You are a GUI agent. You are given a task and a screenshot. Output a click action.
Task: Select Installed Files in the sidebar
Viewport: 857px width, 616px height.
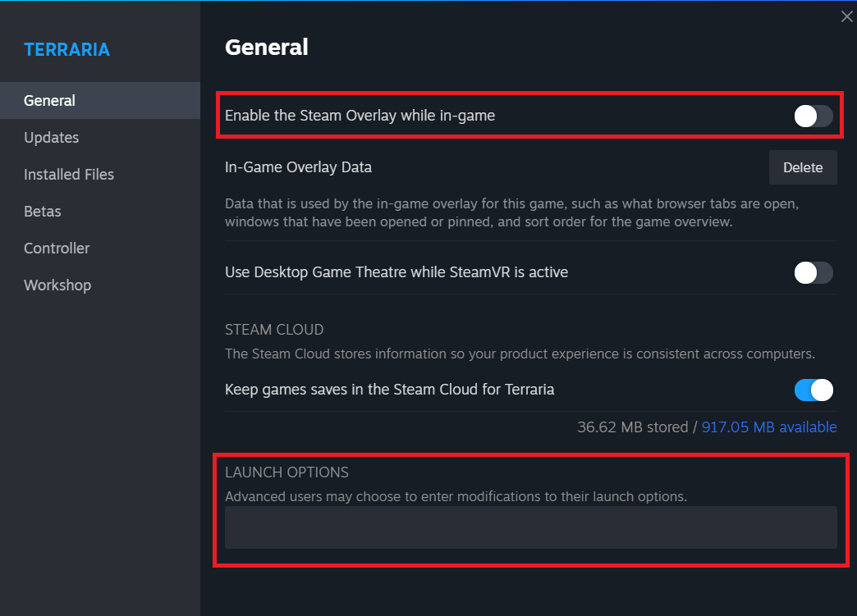[x=69, y=175]
